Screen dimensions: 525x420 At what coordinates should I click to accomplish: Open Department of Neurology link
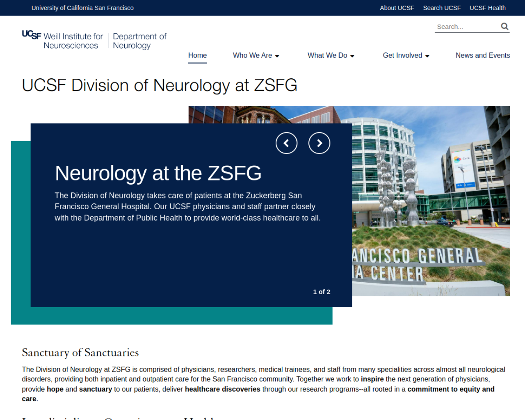(139, 41)
